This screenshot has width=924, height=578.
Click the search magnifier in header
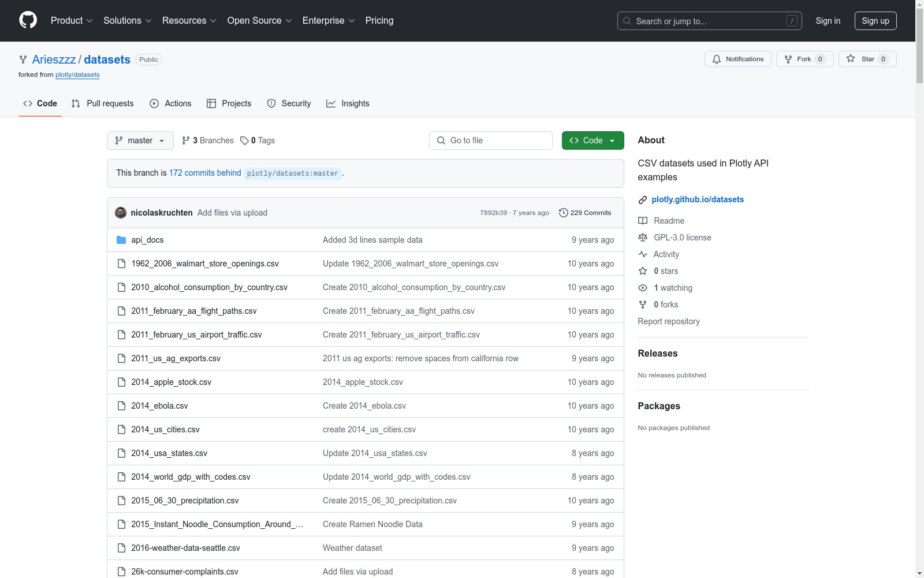tap(627, 21)
